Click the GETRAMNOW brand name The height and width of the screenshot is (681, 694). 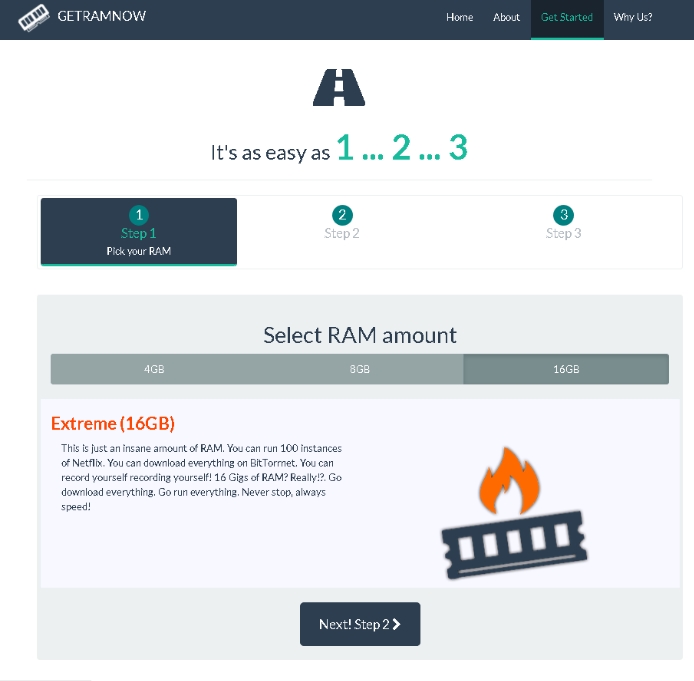pos(101,16)
